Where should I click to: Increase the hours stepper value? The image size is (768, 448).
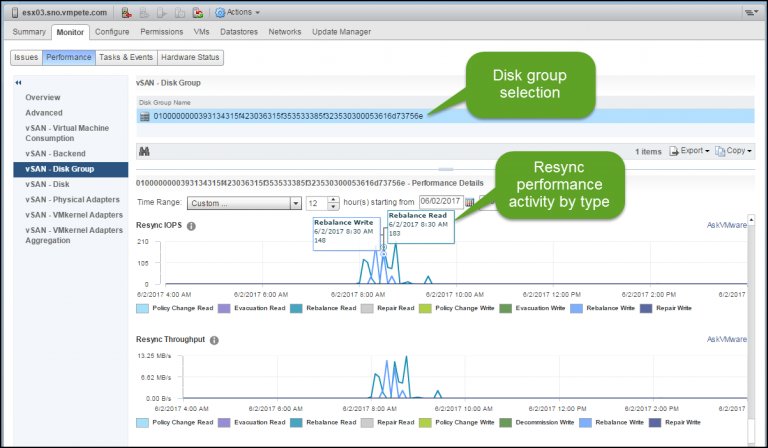pyautogui.click(x=334, y=200)
